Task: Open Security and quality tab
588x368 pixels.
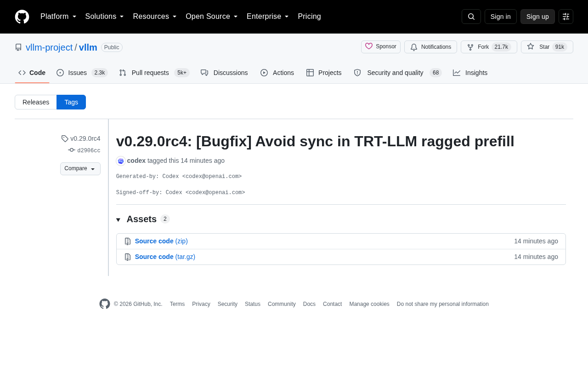Action: (398, 73)
